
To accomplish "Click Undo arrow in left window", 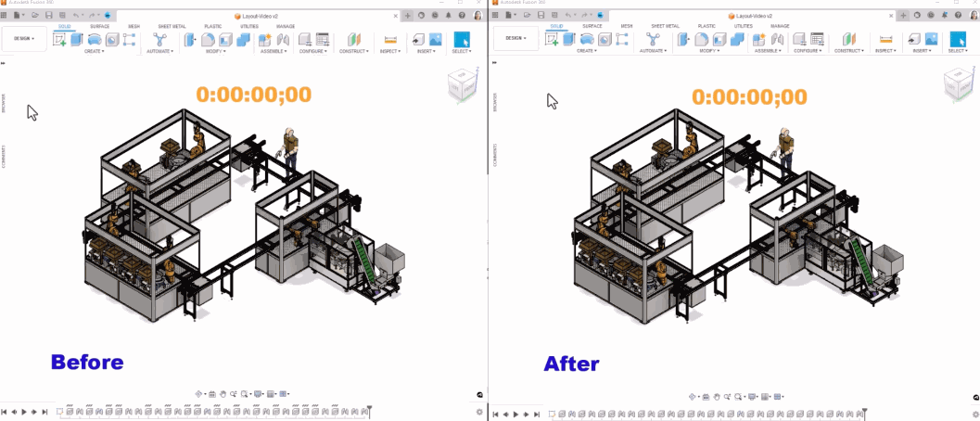I will pyautogui.click(x=76, y=15).
